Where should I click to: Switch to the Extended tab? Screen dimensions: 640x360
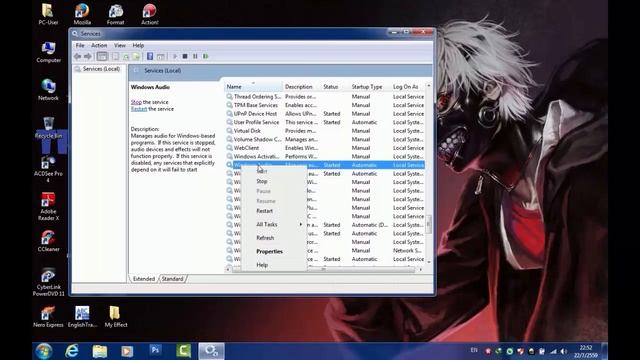click(x=144, y=279)
